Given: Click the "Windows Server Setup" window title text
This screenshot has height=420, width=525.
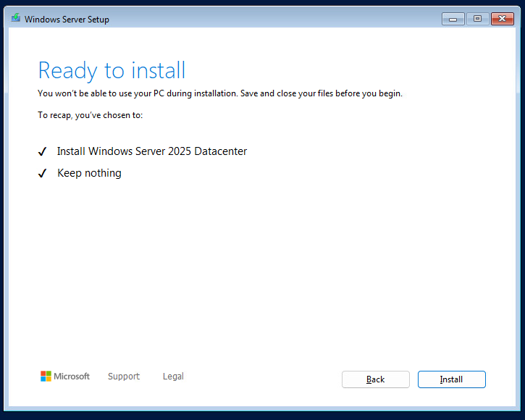Looking at the screenshot, I should point(67,20).
